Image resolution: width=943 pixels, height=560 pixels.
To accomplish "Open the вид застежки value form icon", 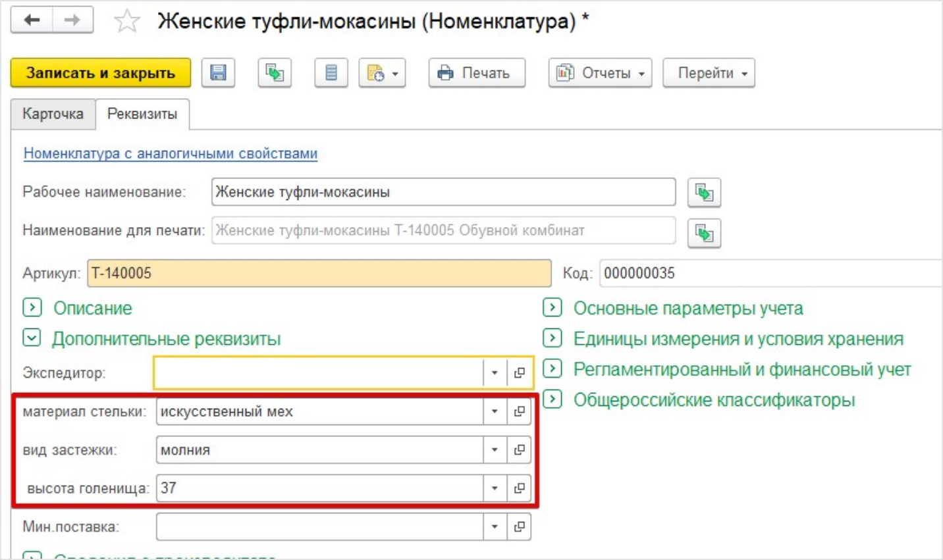I will pyautogui.click(x=519, y=450).
